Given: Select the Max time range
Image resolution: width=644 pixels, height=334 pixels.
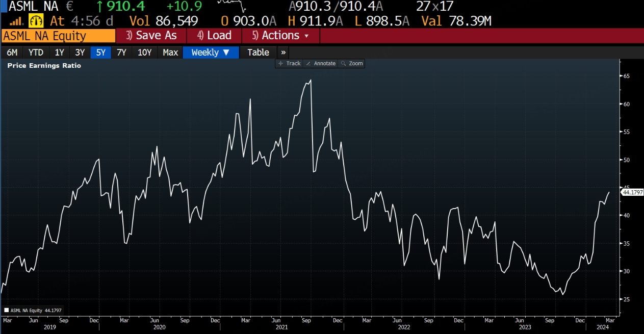Looking at the screenshot, I should 170,52.
